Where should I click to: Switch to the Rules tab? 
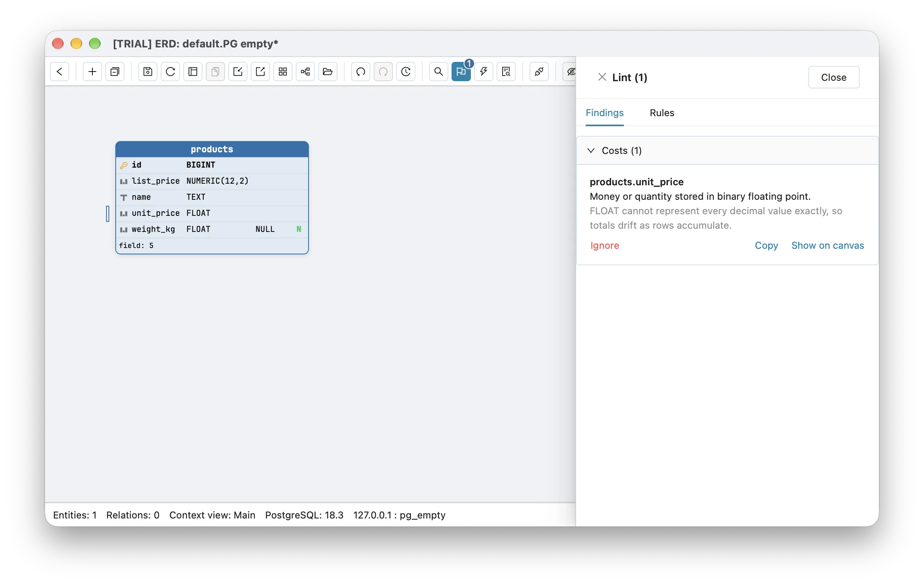[662, 113]
